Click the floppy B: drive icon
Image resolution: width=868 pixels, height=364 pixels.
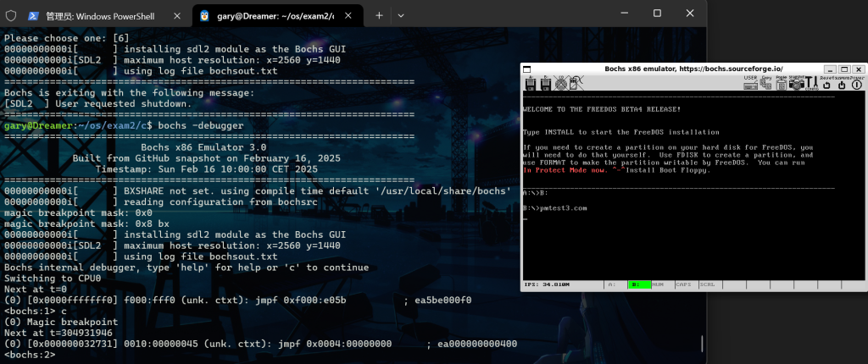tap(545, 83)
